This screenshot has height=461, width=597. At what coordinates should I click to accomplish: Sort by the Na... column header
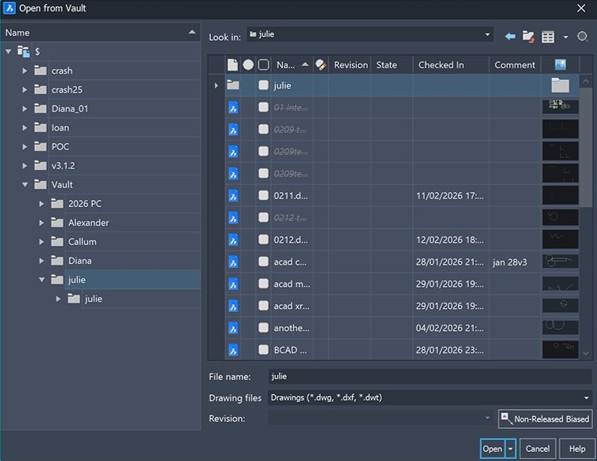click(292, 65)
